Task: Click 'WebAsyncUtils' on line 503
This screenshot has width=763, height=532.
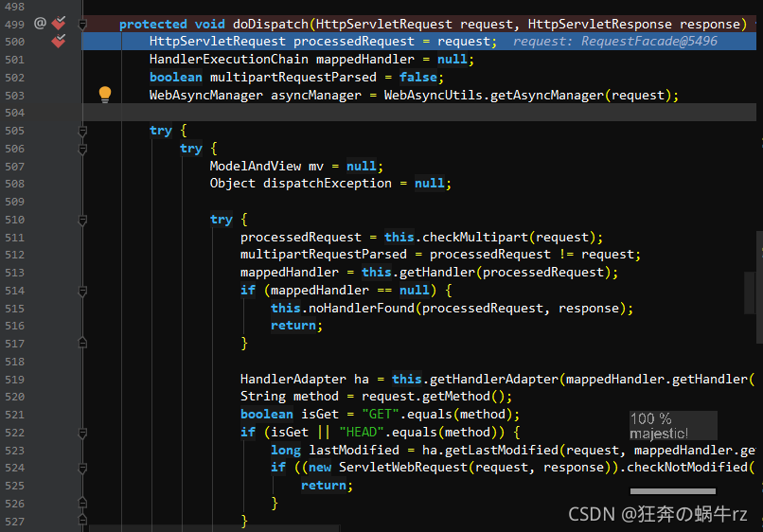Action: click(433, 95)
